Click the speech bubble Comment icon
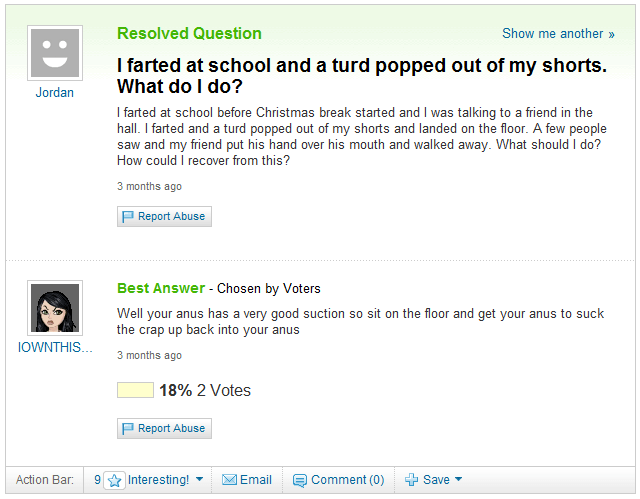Viewport: 640px width, 499px height. [x=300, y=480]
